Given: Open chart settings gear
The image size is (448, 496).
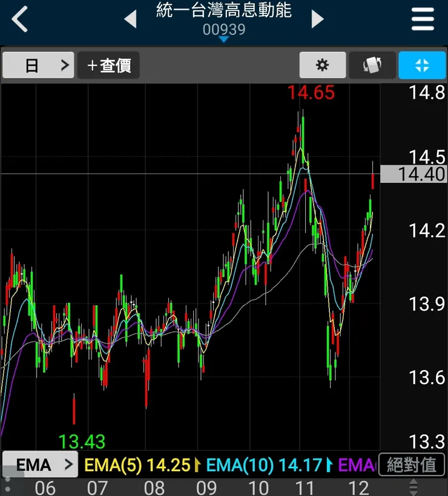Looking at the screenshot, I should click(323, 65).
